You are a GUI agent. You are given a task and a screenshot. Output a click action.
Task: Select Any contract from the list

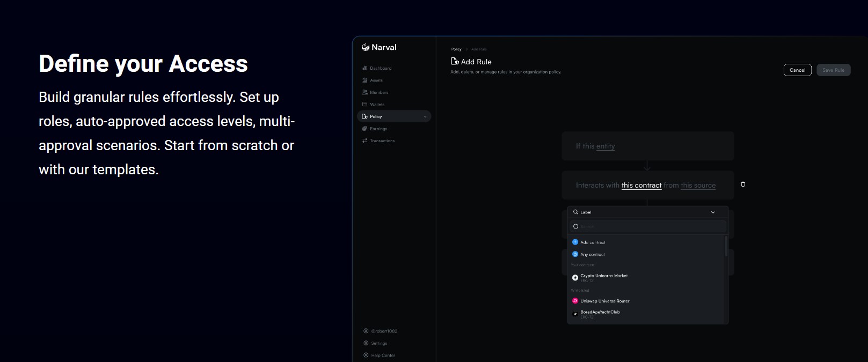[592, 255]
